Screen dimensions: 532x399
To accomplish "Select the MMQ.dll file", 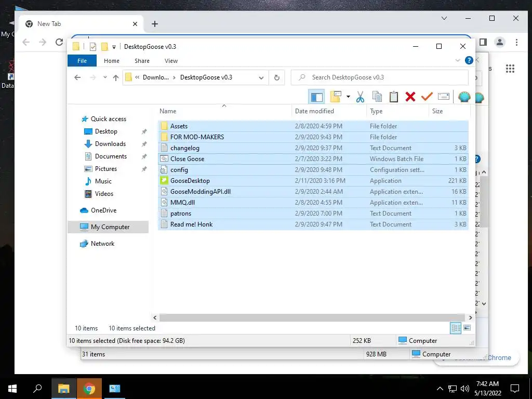I will point(313,202).
